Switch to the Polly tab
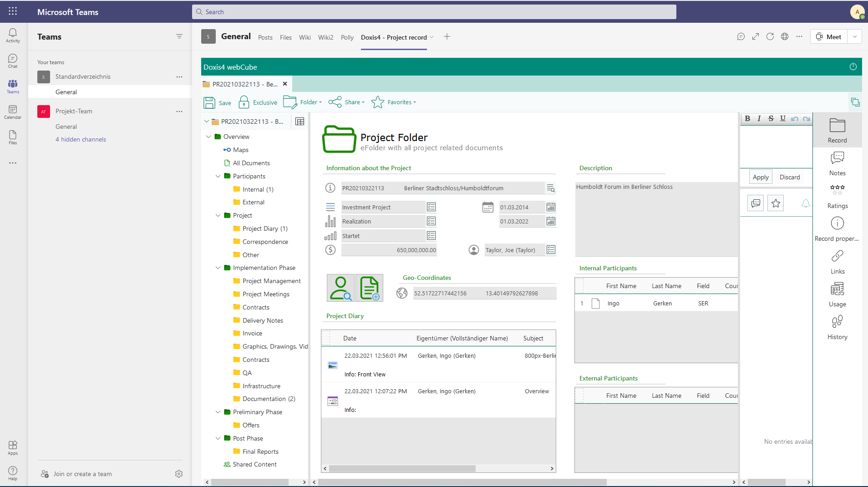868x487 pixels. coord(347,37)
